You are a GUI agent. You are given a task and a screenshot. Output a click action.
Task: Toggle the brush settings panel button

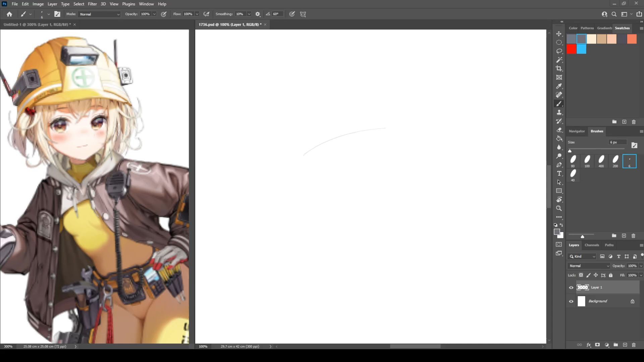[57, 14]
